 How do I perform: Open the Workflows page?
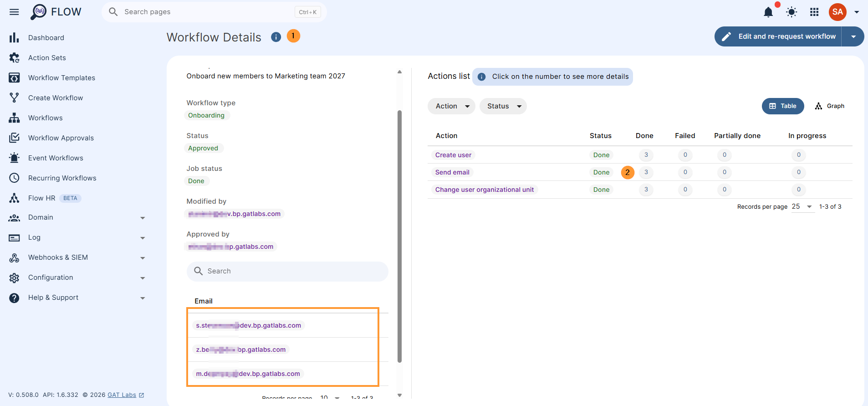pos(46,118)
